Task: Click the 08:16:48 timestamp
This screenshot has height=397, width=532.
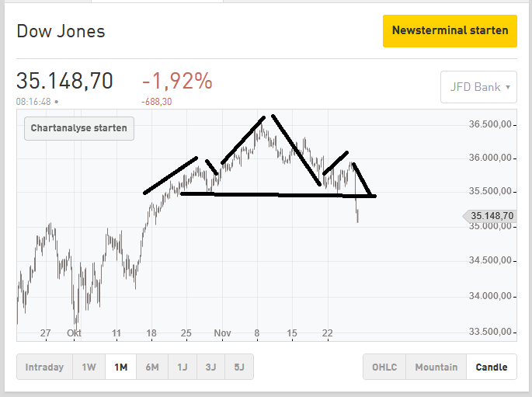Action: (x=34, y=102)
